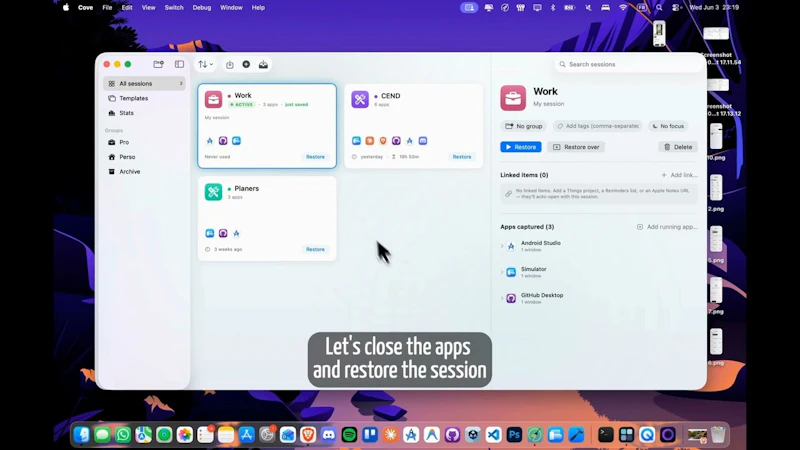Click the Add tags input field
800x450 pixels.
597,126
